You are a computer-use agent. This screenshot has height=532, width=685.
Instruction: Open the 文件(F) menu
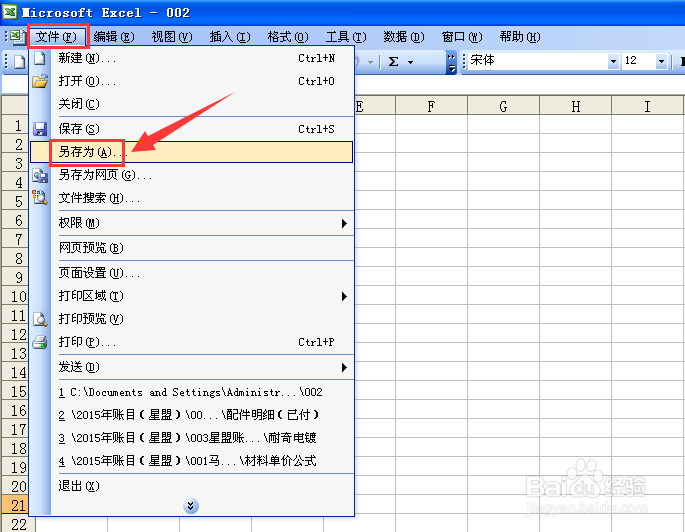[56, 37]
